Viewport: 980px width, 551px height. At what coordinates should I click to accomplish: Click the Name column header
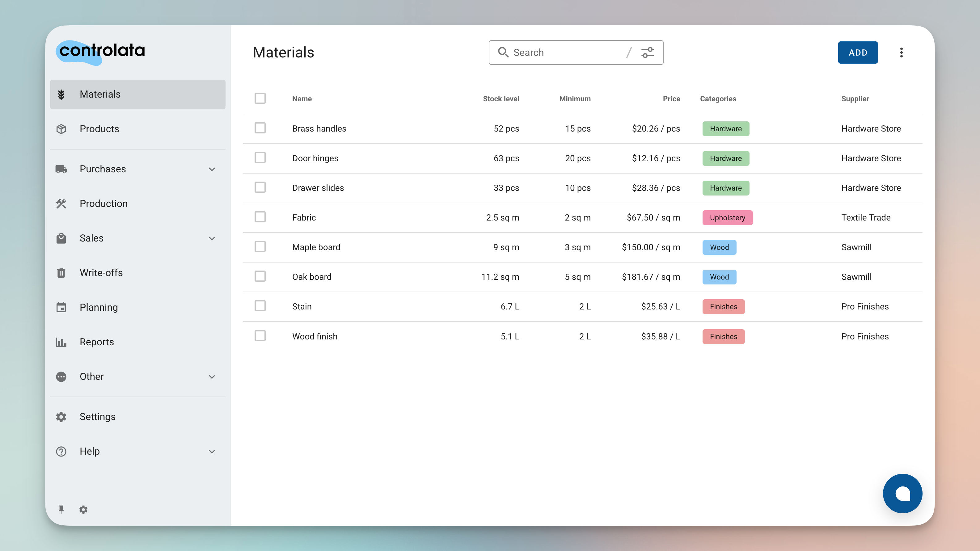pyautogui.click(x=302, y=99)
